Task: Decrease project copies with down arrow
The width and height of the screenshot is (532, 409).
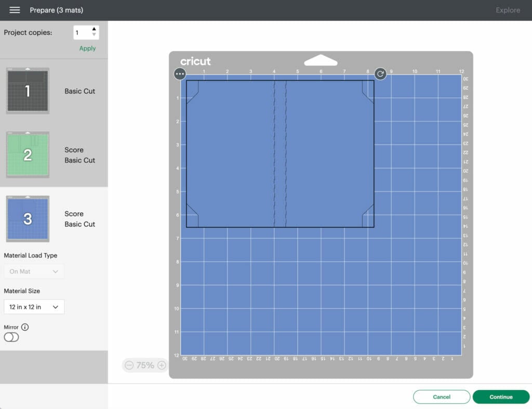Action: pyautogui.click(x=94, y=35)
